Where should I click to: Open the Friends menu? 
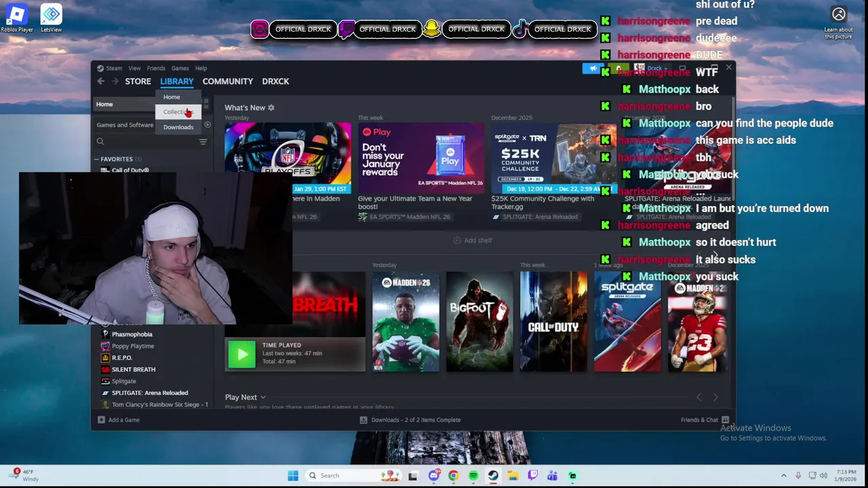156,68
